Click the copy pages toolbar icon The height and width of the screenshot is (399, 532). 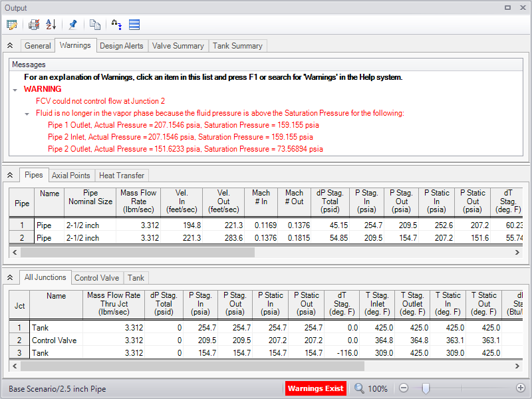pos(95,25)
